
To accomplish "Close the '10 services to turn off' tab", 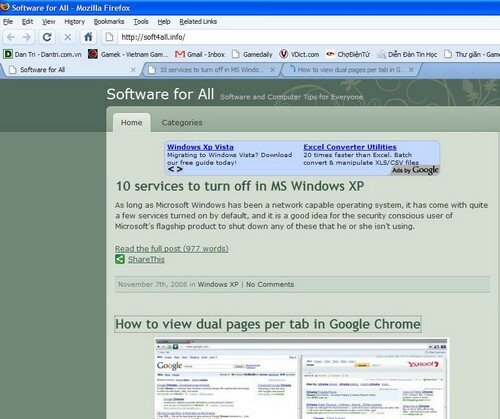I will click(272, 70).
